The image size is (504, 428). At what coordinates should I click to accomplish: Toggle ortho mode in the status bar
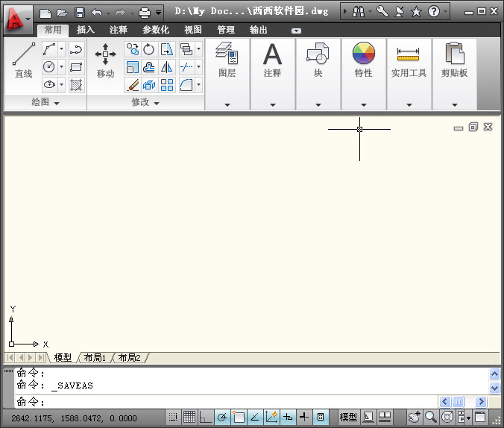pos(206,418)
